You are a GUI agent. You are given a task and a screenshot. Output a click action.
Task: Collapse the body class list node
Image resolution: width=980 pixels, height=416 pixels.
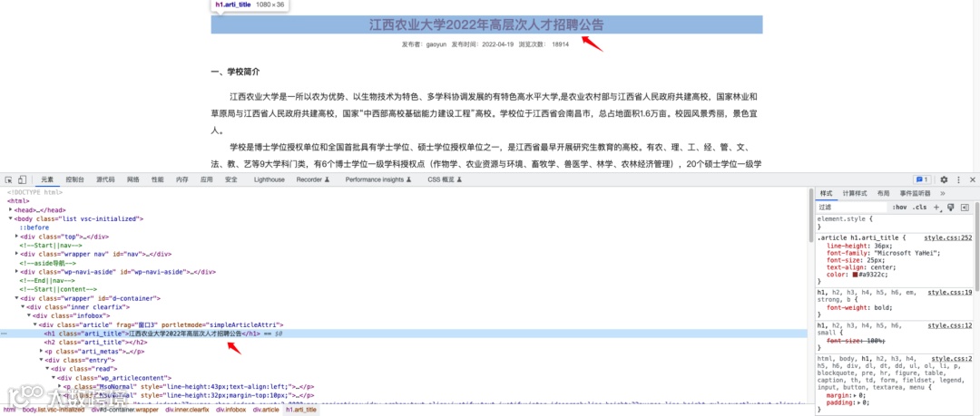(x=11, y=218)
